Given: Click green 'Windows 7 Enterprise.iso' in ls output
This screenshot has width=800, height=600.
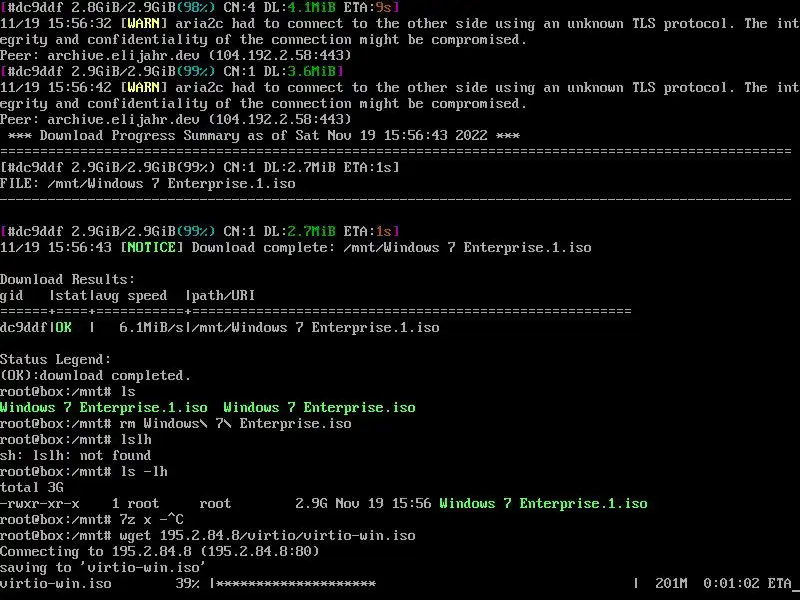Looking at the screenshot, I should pyautogui.click(x=319, y=408).
